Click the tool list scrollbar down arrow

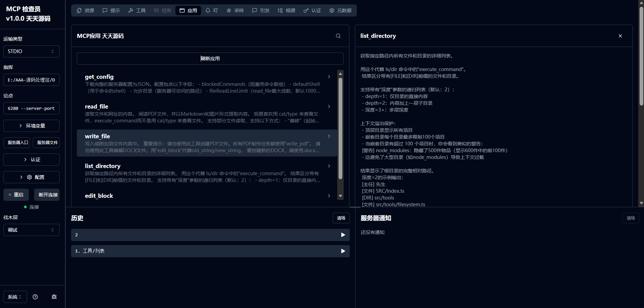[x=341, y=196]
